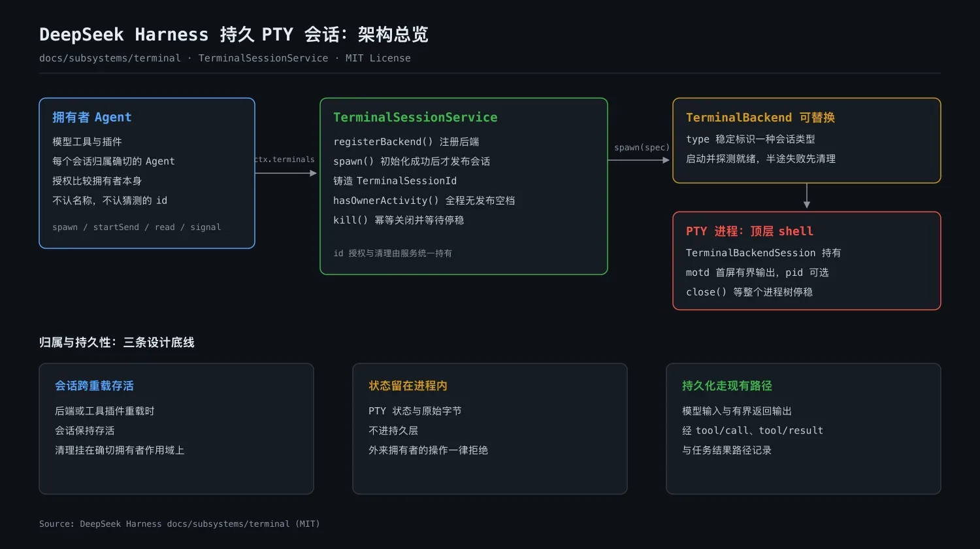The width and height of the screenshot is (980, 549).
Task: Click the line "close() 等整个进程树停稳"
Action: point(749,292)
